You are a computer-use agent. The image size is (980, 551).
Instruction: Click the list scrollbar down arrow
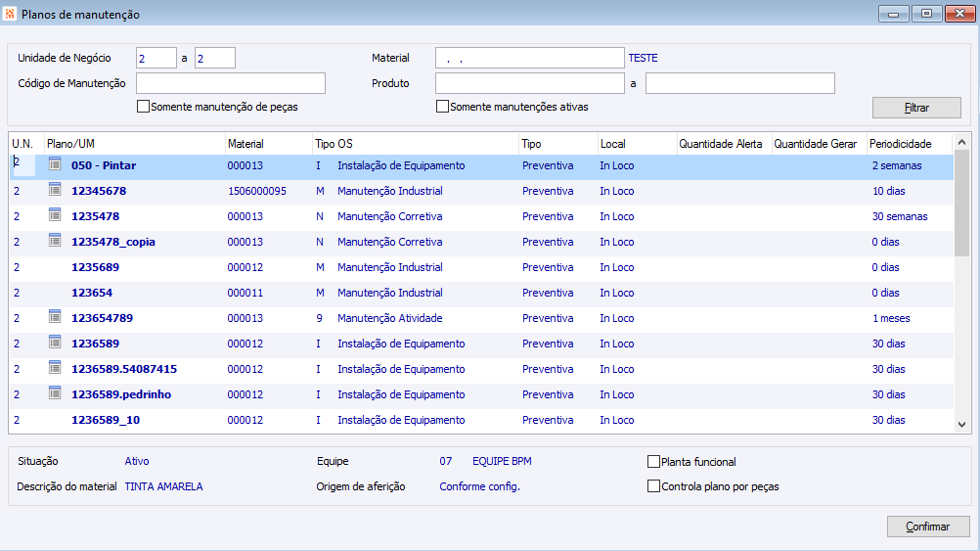pyautogui.click(x=961, y=425)
